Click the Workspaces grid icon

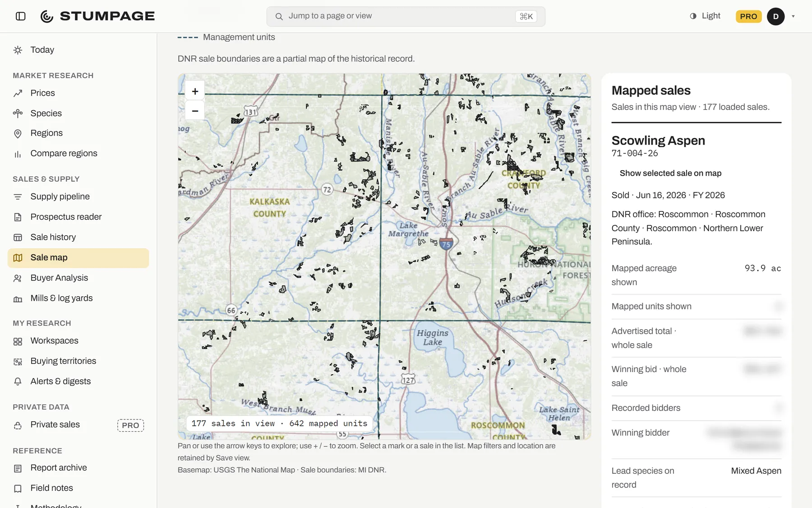pyautogui.click(x=18, y=341)
